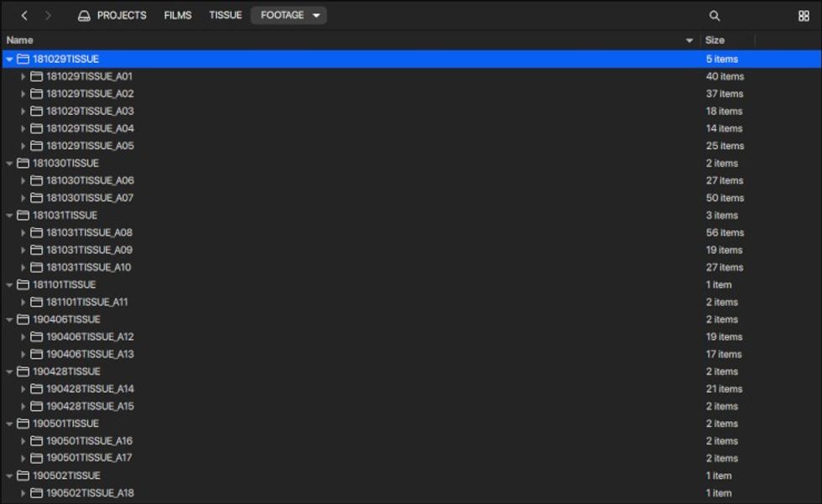This screenshot has height=504, width=822.
Task: Click folder icon of 181030TISSUE_A06
Action: (36, 180)
